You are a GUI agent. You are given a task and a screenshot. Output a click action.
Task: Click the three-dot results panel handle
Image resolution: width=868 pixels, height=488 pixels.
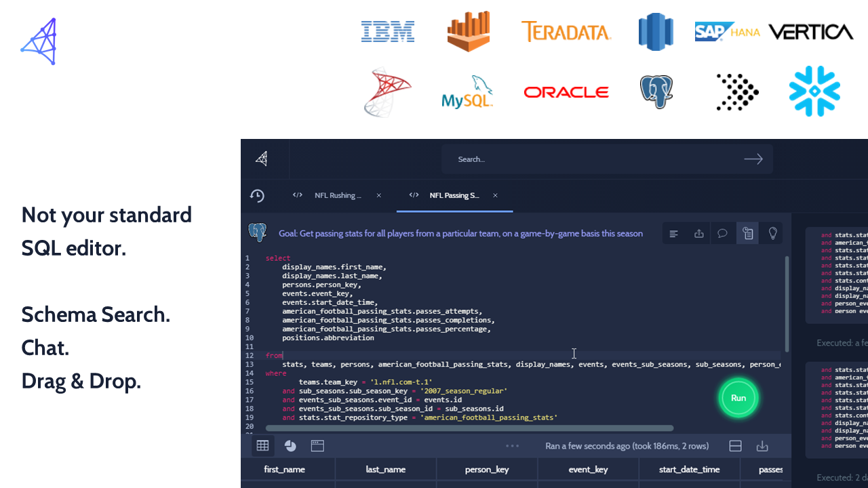(513, 446)
